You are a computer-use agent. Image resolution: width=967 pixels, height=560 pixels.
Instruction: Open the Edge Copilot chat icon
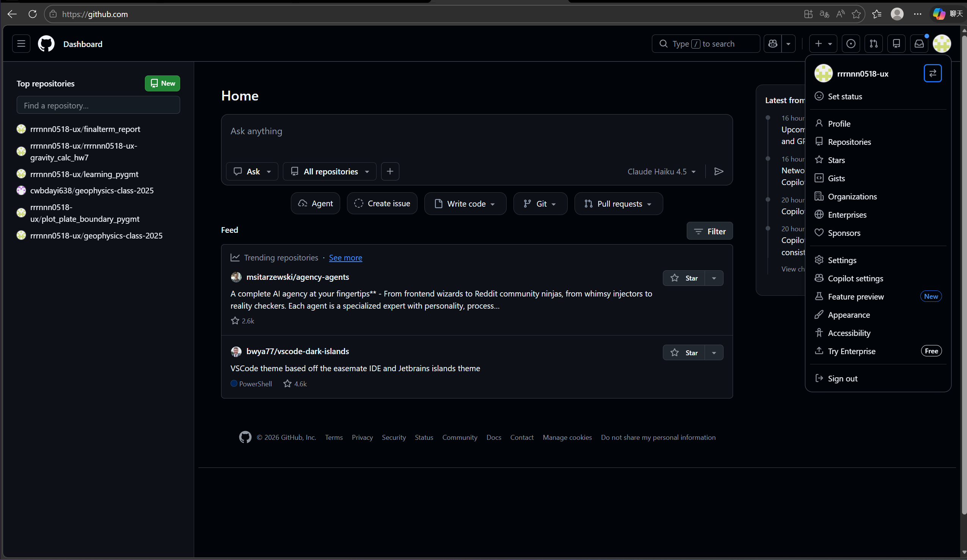(x=939, y=14)
